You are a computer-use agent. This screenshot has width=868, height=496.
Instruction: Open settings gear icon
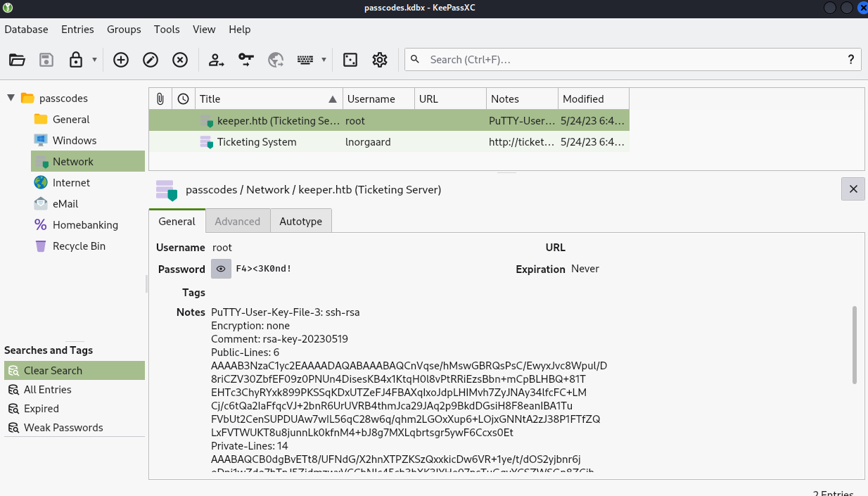click(380, 60)
